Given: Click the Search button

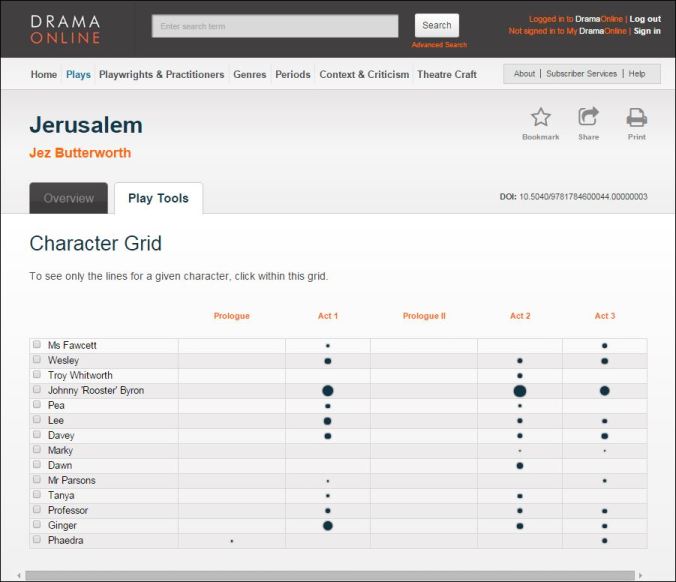Looking at the screenshot, I should 437,25.
